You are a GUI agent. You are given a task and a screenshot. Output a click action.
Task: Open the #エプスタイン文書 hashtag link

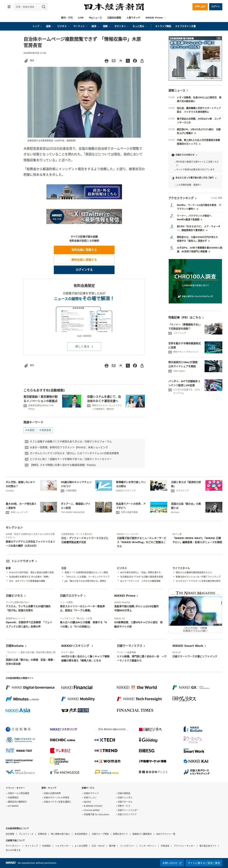point(185,26)
